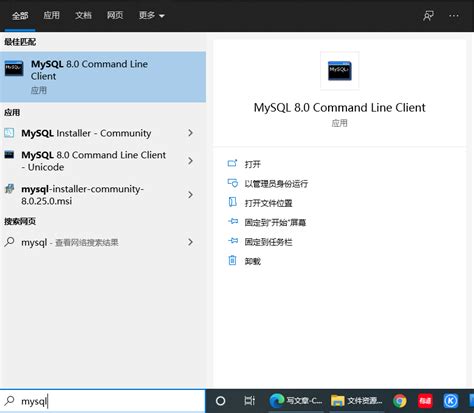Switch to the 文档 filter tab
Image resolution: width=474 pixels, height=413 pixels.
click(83, 15)
